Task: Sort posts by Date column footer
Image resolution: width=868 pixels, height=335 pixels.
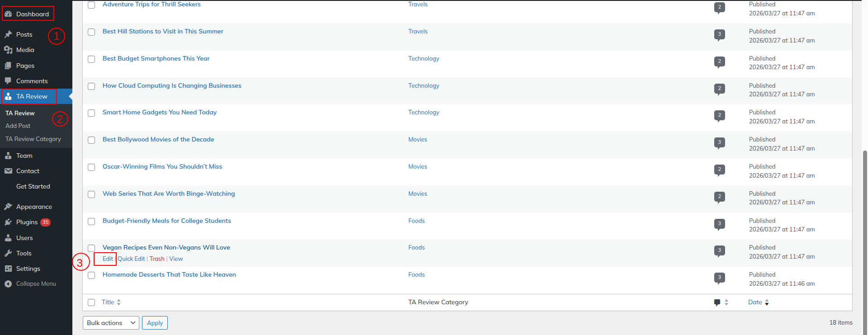Action: tap(755, 302)
